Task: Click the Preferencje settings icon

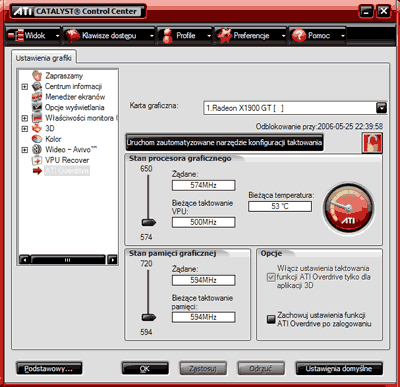Action: (224, 35)
